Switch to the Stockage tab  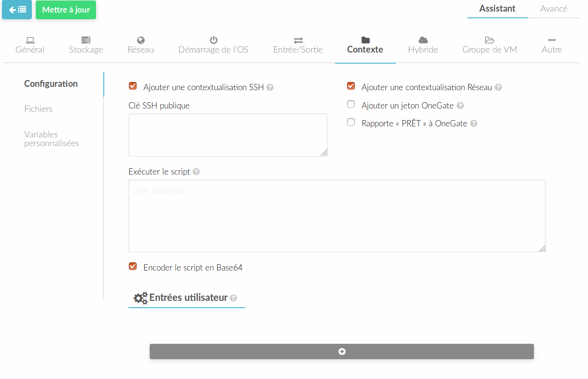point(86,44)
